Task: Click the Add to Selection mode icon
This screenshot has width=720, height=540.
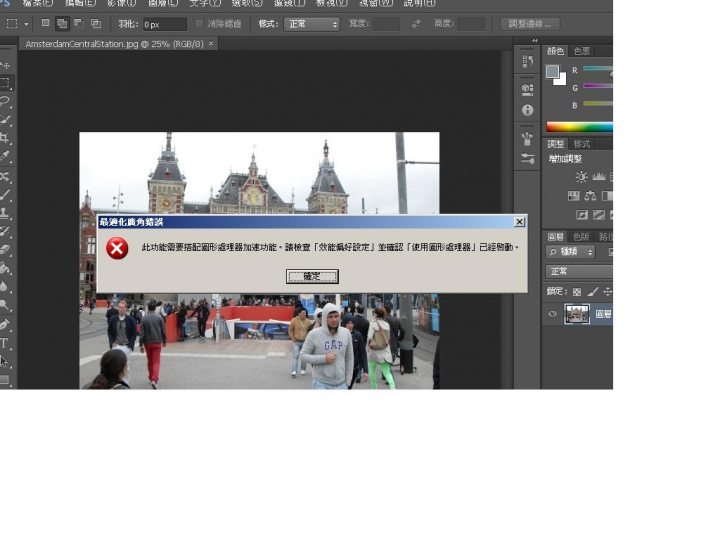Action: (x=62, y=23)
